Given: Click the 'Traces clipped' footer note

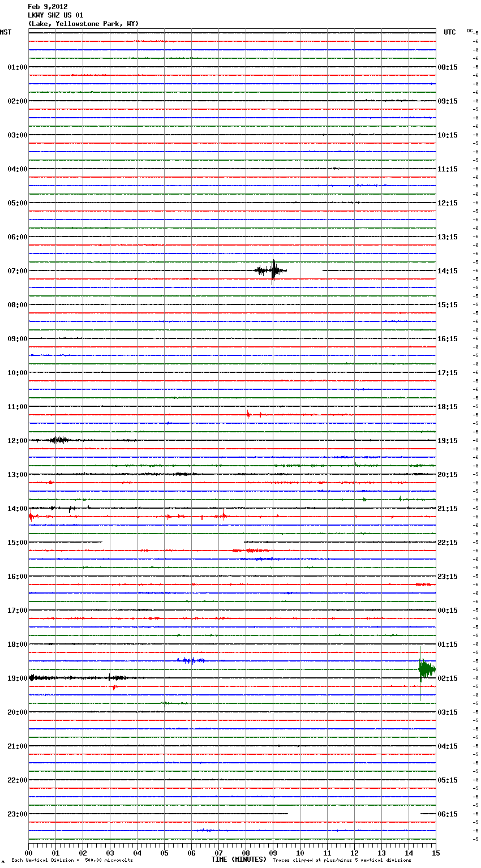Looking at the screenshot, I should (342, 861).
